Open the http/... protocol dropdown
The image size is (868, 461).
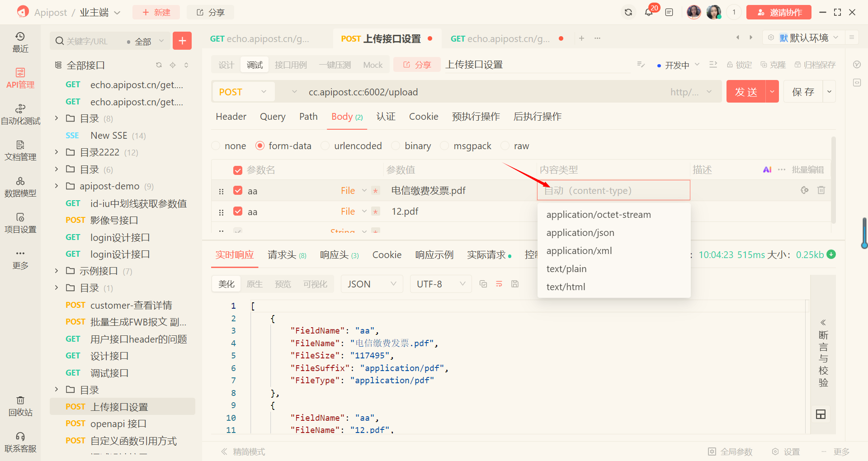pos(691,92)
